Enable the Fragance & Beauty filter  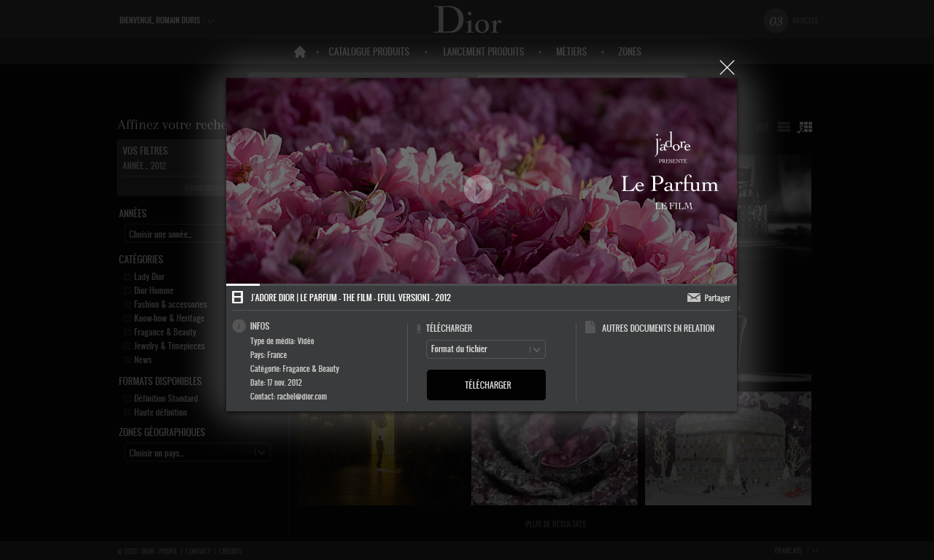(127, 331)
